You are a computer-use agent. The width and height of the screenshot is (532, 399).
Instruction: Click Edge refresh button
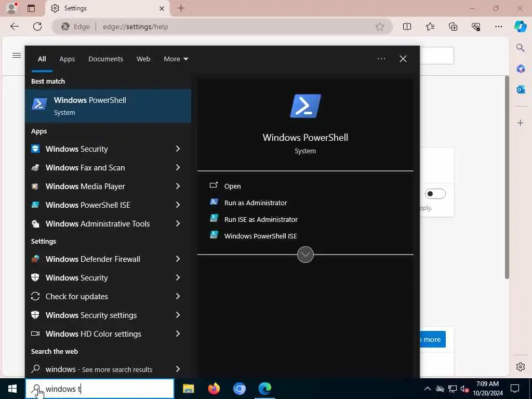point(37,26)
